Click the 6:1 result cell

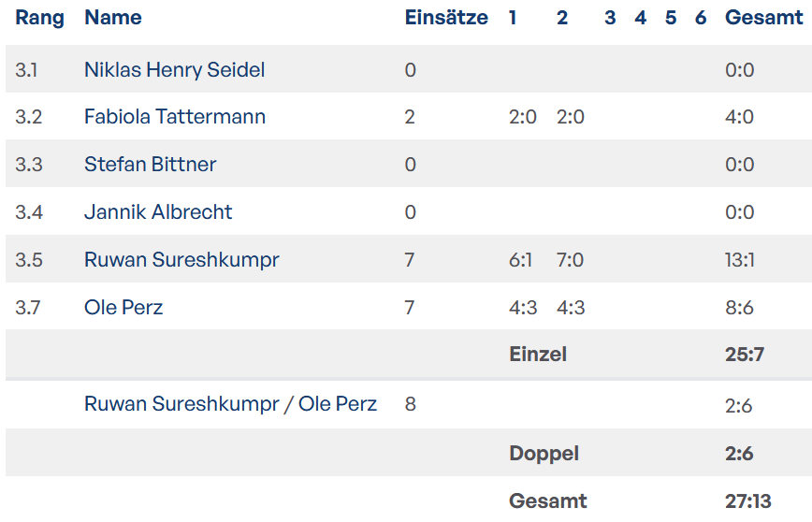(521, 260)
